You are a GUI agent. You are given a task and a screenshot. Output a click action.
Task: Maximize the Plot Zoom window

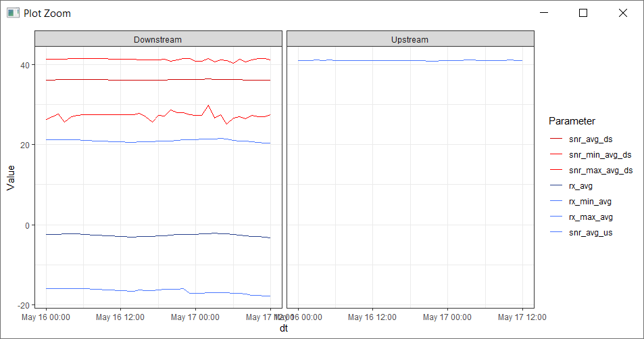point(583,13)
